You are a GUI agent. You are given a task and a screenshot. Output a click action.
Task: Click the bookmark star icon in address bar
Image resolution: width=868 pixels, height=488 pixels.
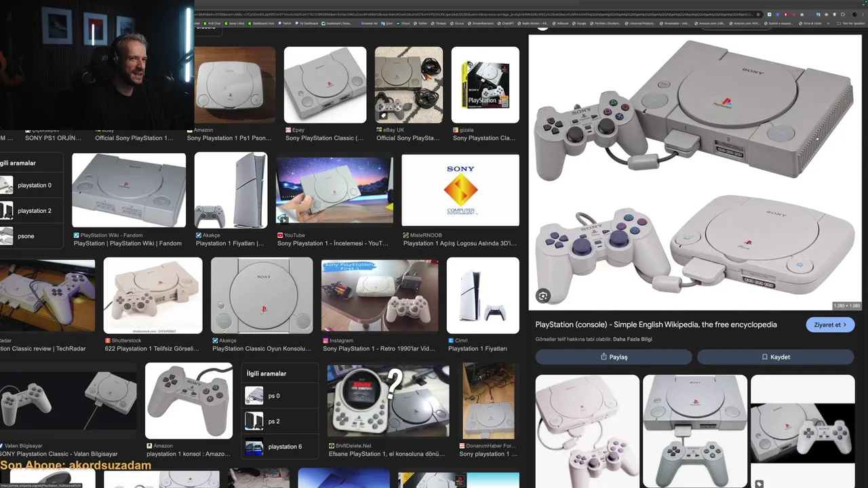758,14
